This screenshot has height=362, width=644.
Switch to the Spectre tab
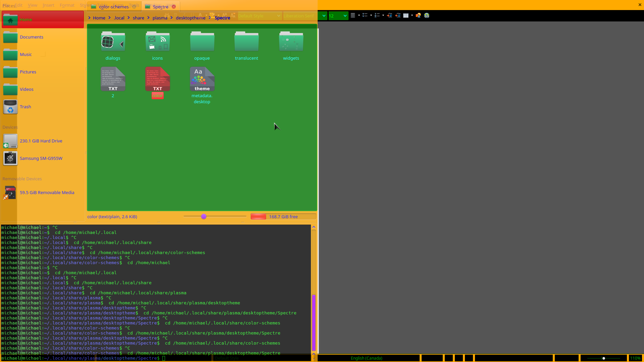160,7
